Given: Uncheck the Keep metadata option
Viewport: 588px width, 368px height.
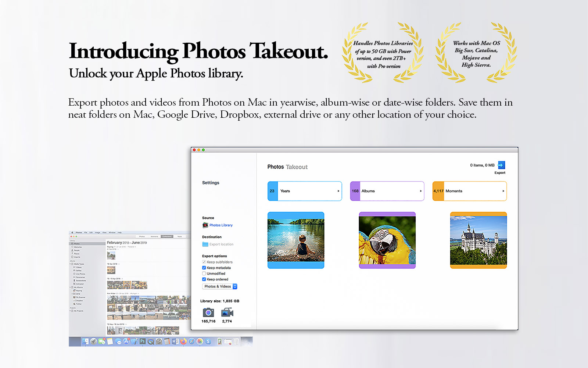Looking at the screenshot, I should [x=204, y=268].
